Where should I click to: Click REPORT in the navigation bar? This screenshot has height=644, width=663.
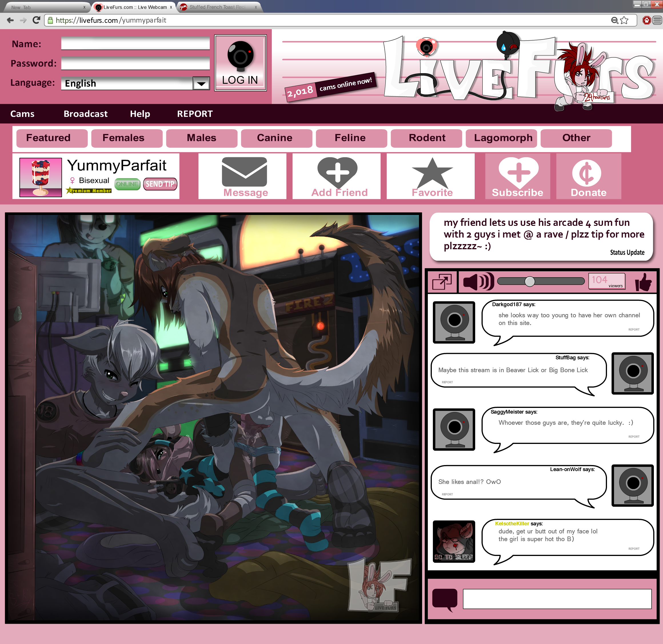tap(195, 114)
